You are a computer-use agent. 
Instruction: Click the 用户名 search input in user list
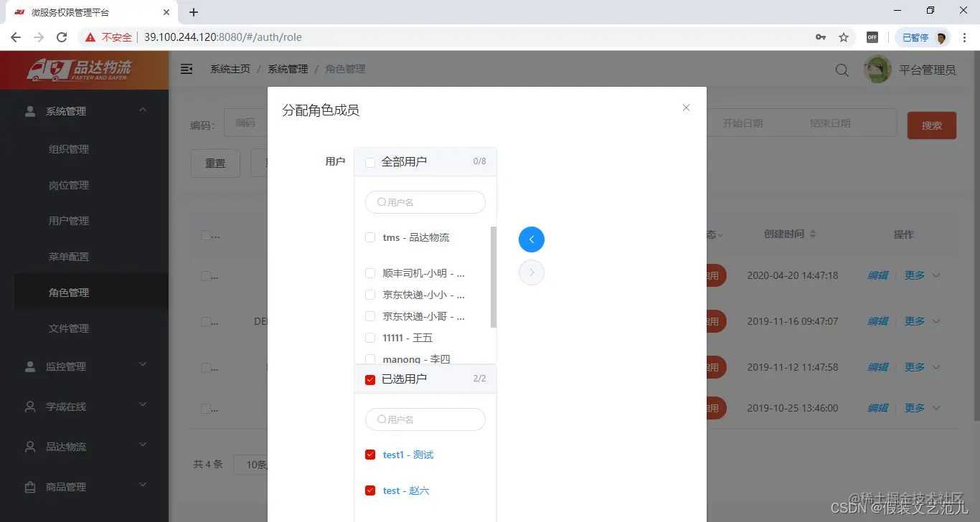coord(425,202)
